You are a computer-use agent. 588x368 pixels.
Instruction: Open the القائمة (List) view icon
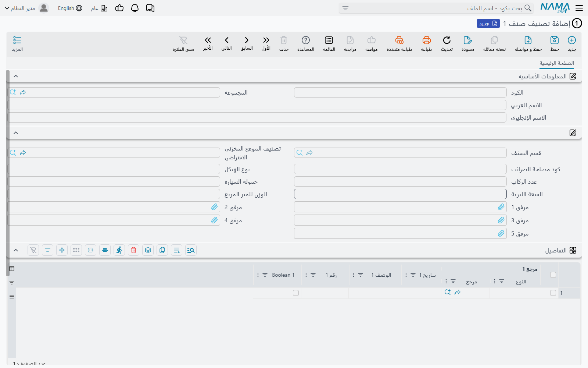[329, 40]
